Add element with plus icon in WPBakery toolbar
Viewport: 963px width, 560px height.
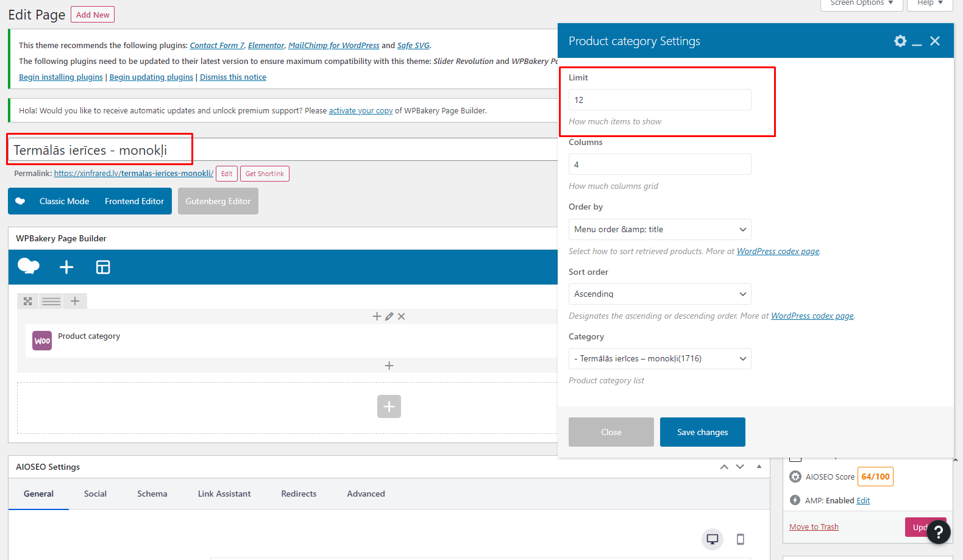[66, 267]
